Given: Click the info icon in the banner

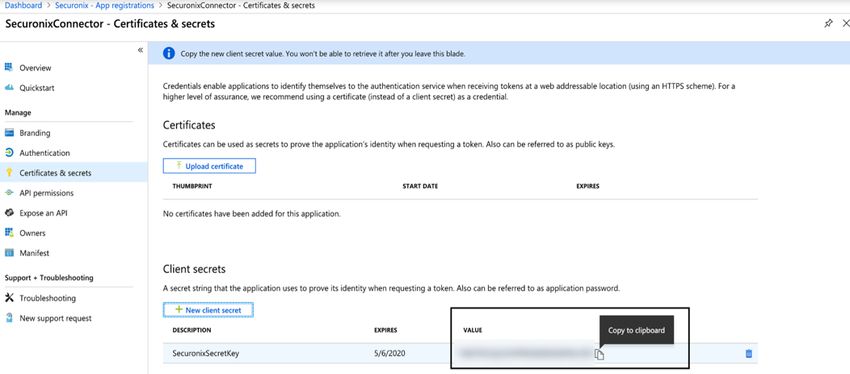Looking at the screenshot, I should (169, 54).
